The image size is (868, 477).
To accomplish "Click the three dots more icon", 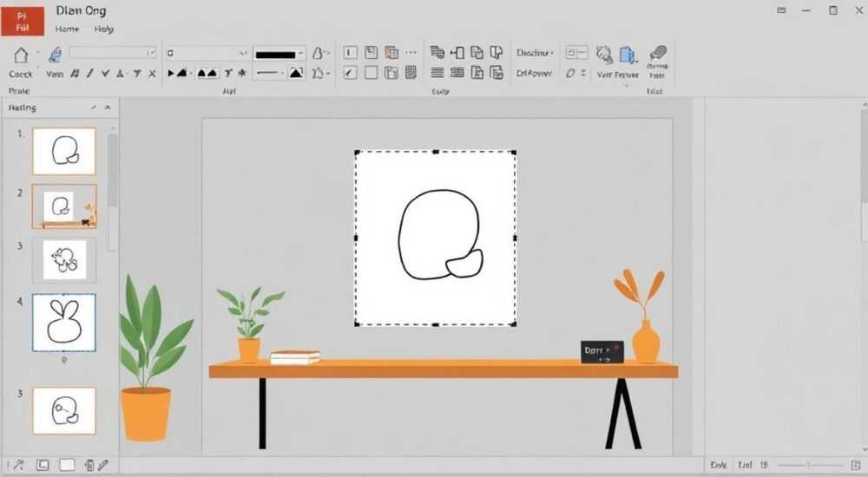I will [x=411, y=53].
